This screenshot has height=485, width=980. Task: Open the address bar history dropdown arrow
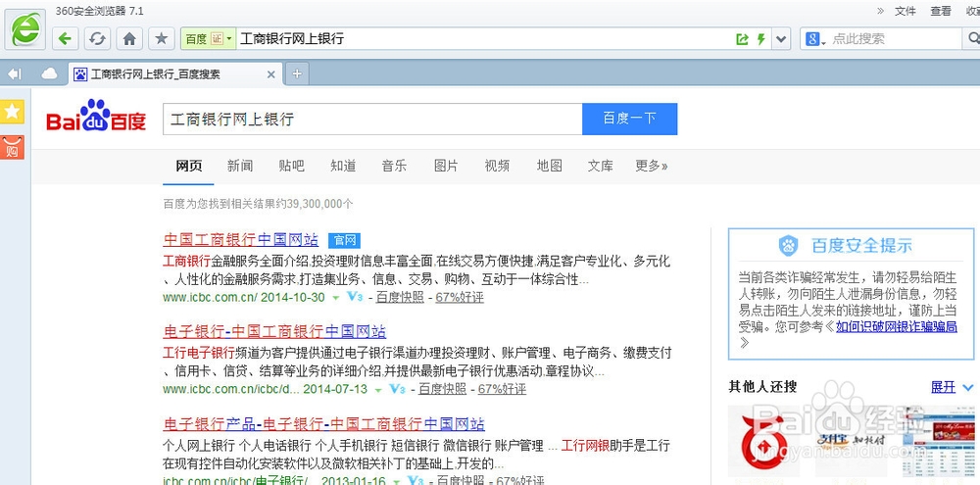click(781, 39)
